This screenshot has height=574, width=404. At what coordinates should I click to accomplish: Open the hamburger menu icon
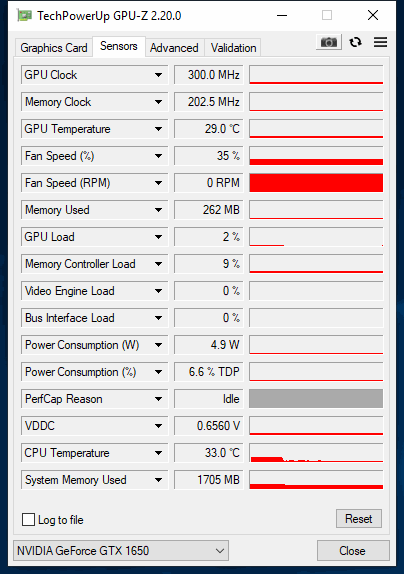(x=380, y=42)
